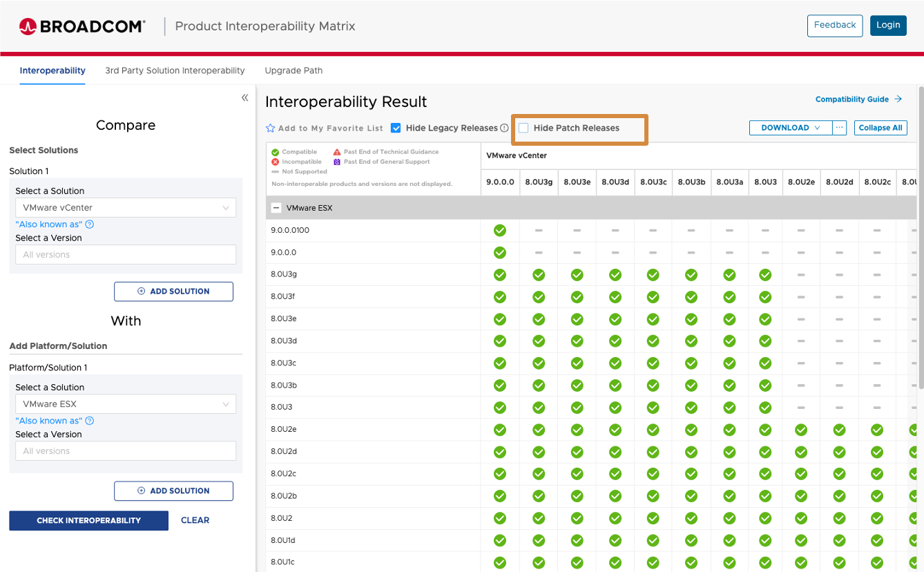The image size is (924, 572).
Task: Toggle the Add to My Favorite List star
Action: click(x=269, y=127)
